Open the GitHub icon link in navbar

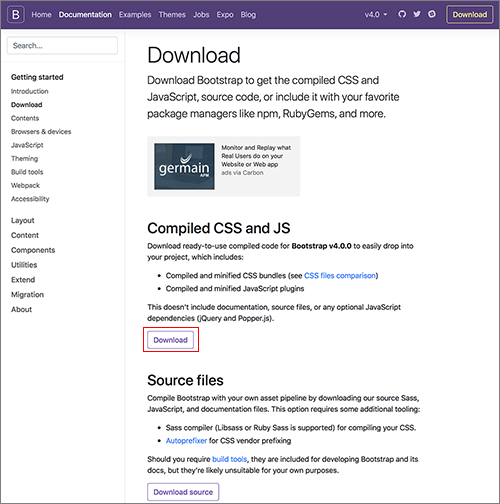coord(402,14)
